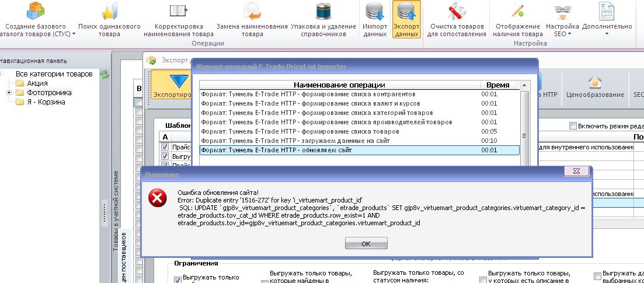The image size is (644, 283).
Task: Select the Экспорт данных button
Action: tap(406, 20)
